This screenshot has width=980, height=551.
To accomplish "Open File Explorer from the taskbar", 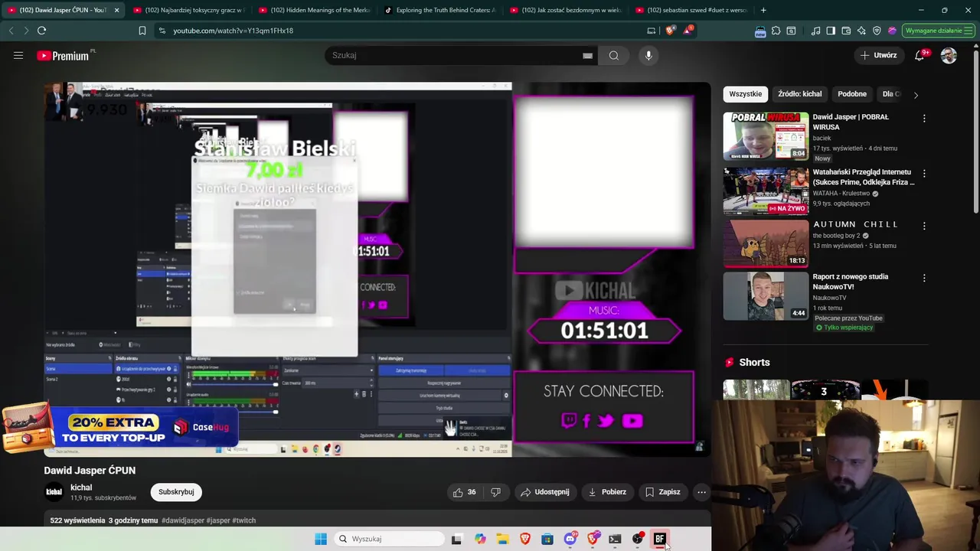I will pos(502,539).
